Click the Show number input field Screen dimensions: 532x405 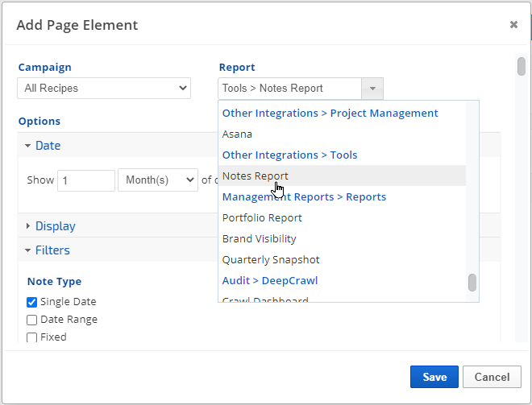point(86,180)
